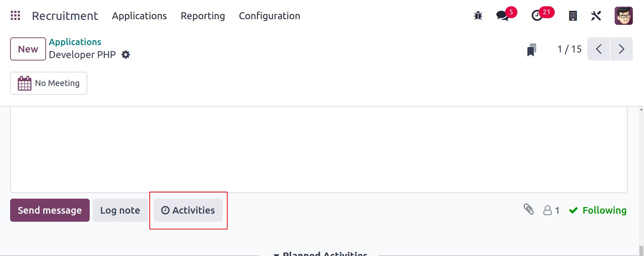Screen dimensions: 644x256
Task: Open the wrench and screwdriver tools icon
Action: pos(596,16)
